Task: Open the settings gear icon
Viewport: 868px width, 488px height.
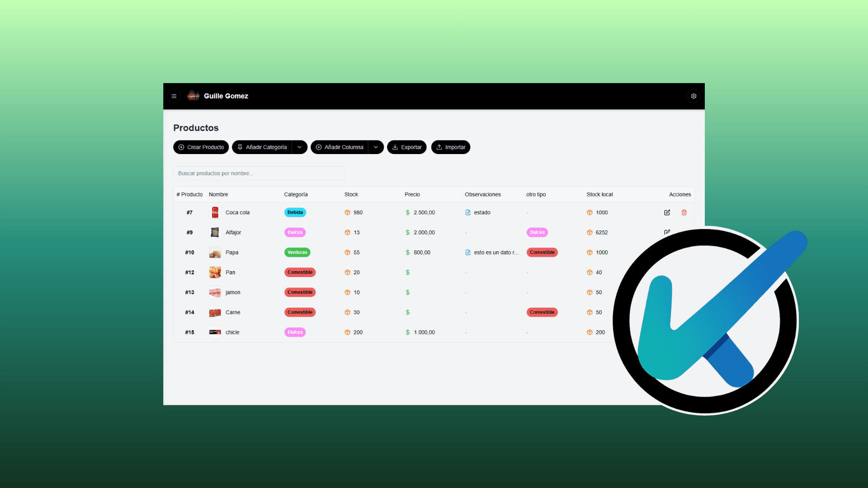Action: 693,96
